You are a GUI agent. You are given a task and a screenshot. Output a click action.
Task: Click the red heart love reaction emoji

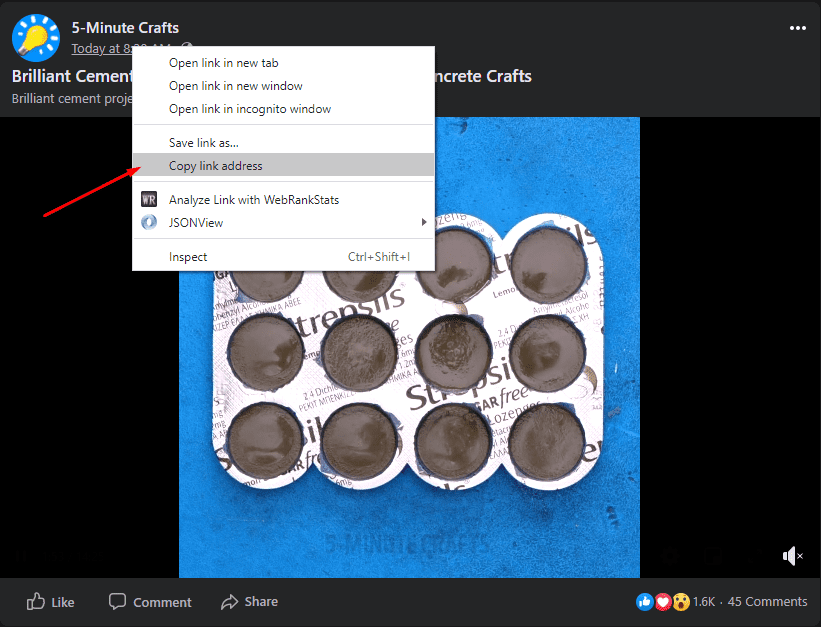[662, 602]
